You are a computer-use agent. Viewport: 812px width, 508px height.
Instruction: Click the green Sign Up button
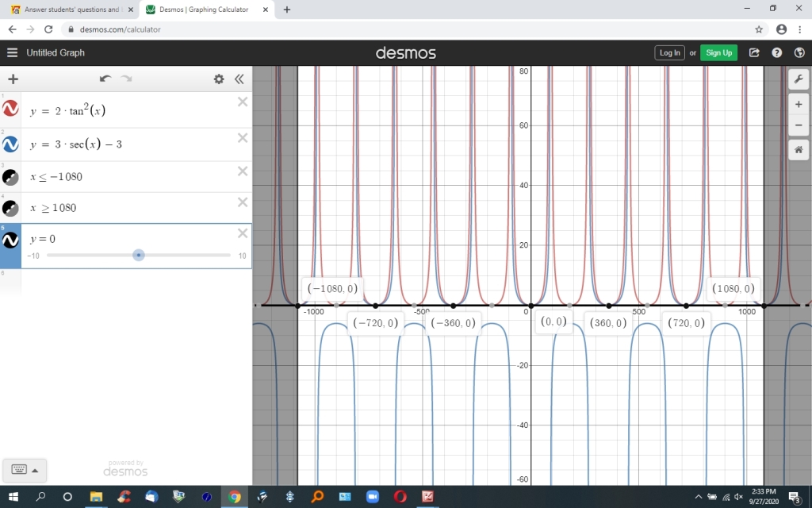coord(718,52)
